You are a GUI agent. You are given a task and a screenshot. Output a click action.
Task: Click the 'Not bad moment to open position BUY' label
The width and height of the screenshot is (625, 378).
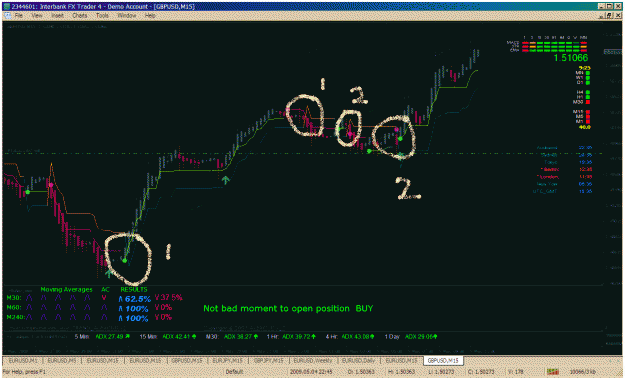pyautogui.click(x=288, y=308)
